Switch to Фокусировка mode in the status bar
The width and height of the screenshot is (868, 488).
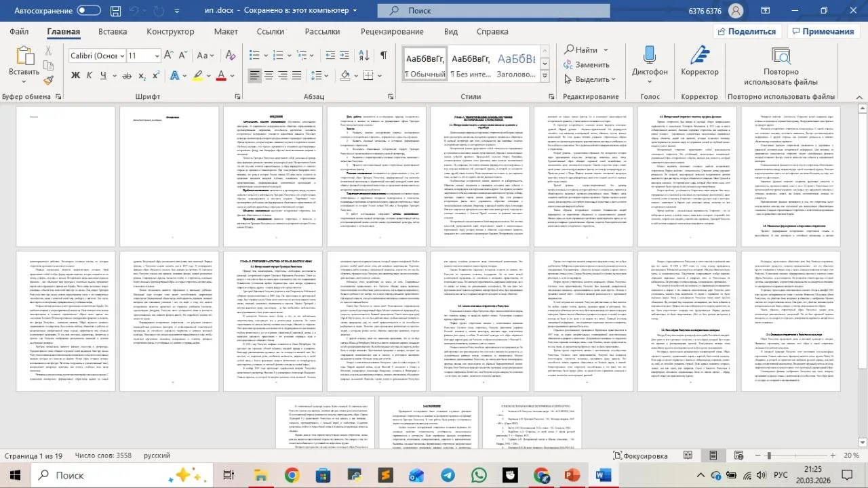tap(639, 456)
